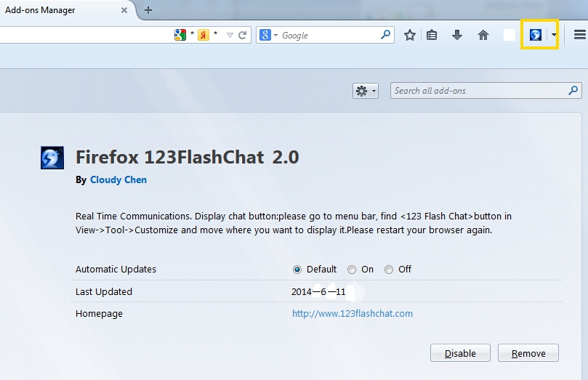Viewport: 588px width, 380px height.
Task: Open author Cloudy Chen link
Action: pyautogui.click(x=118, y=180)
